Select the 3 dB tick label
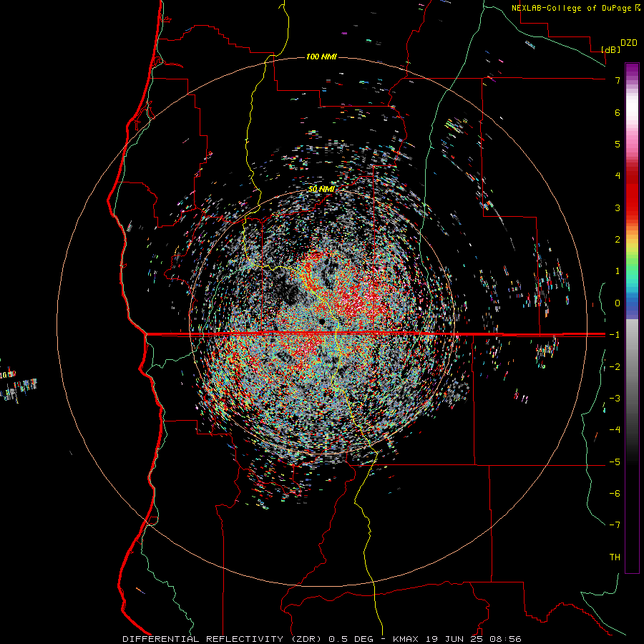This screenshot has height=644, width=644. tap(618, 208)
